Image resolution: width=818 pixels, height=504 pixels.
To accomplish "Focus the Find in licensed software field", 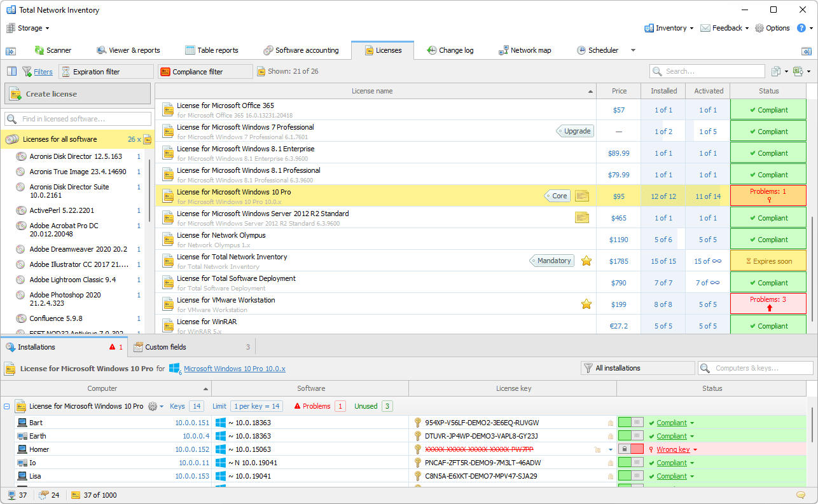I will coord(78,119).
